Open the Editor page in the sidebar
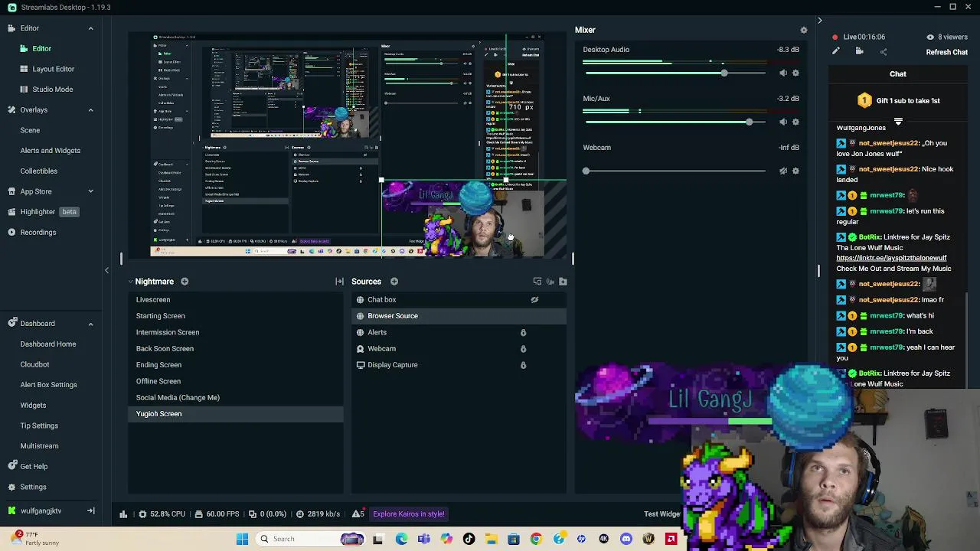This screenshot has width=980, height=551. [x=41, y=48]
